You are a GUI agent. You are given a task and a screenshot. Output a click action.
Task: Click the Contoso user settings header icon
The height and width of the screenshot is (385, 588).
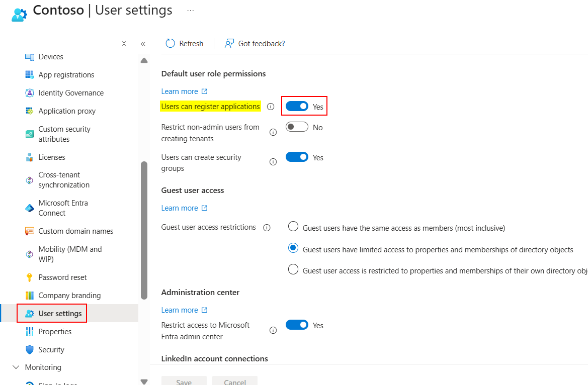[x=19, y=14]
